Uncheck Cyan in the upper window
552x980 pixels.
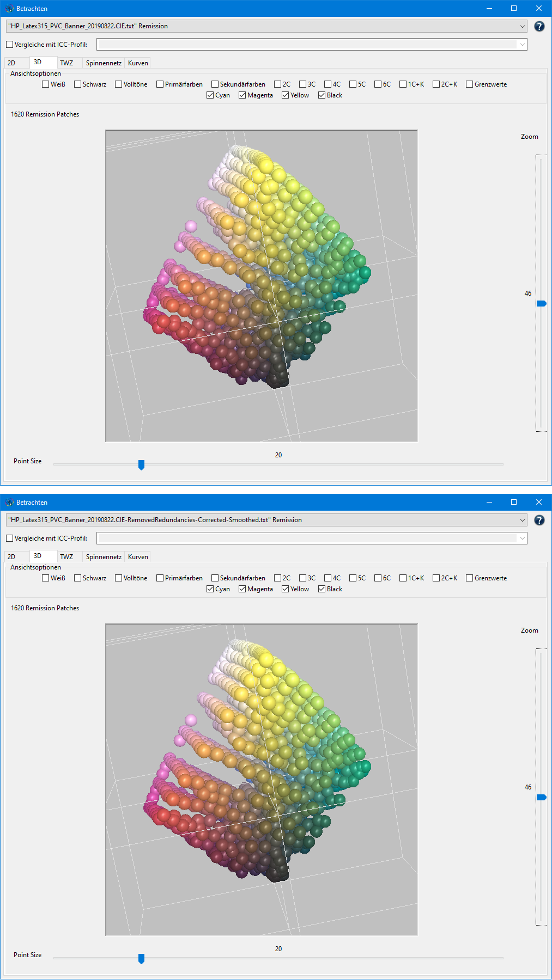[210, 95]
